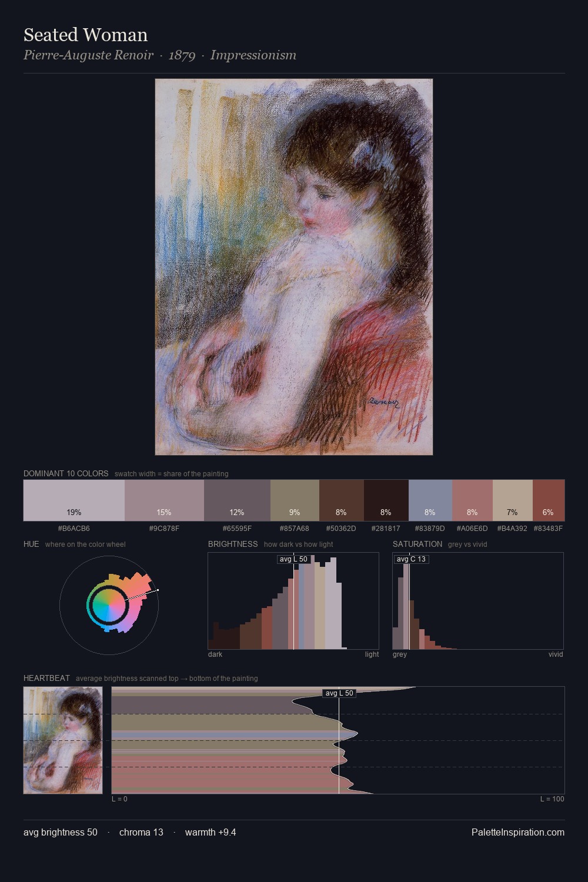Click the 'avg C 13' saturation marker label
Screen dimensions: 588x882
[411, 559]
